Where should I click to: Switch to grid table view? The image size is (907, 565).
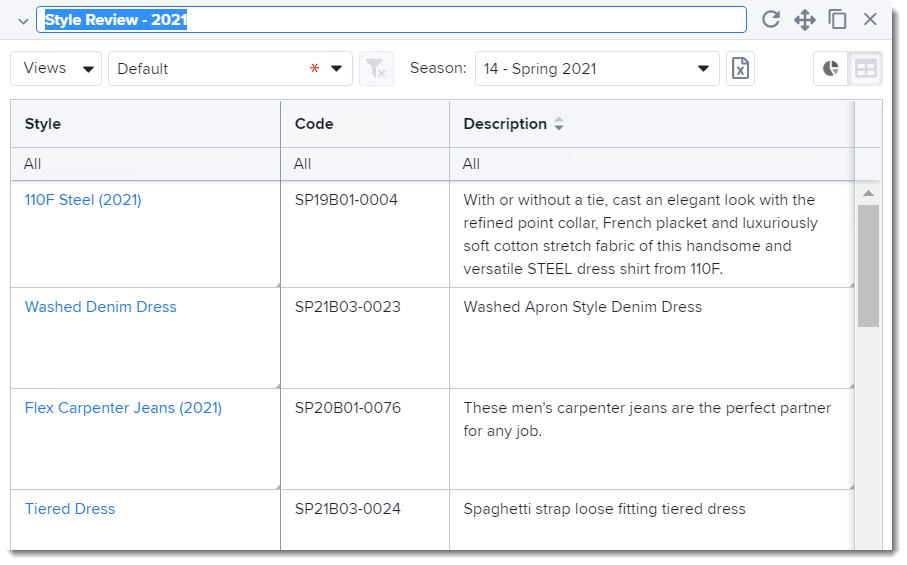coord(865,69)
